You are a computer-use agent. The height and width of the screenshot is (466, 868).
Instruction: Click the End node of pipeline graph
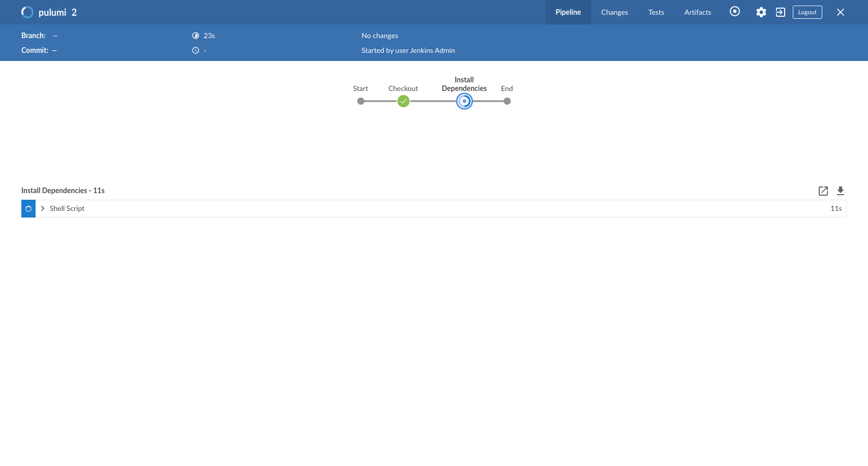coord(507,101)
